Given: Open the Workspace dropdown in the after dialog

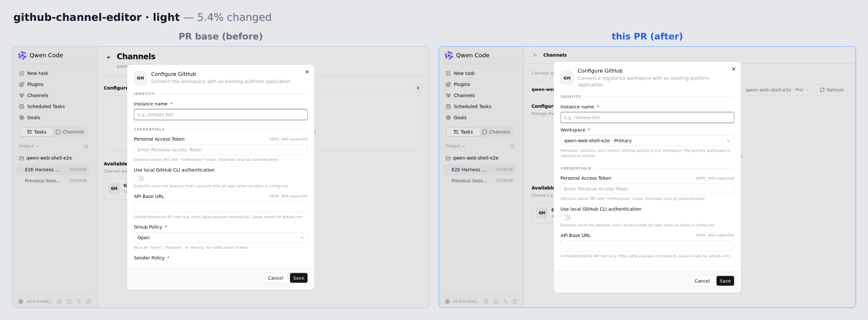Looking at the screenshot, I should 647,141.
